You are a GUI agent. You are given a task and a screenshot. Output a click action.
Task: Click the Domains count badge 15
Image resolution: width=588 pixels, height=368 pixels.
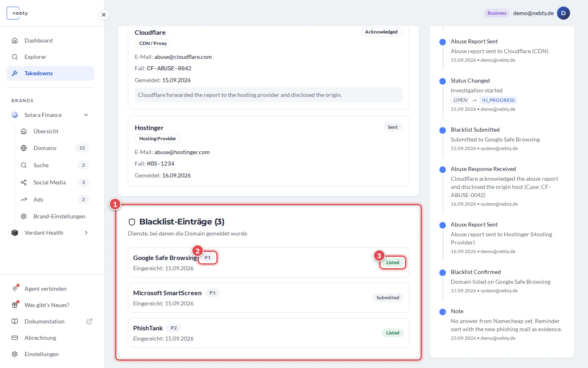coord(82,148)
